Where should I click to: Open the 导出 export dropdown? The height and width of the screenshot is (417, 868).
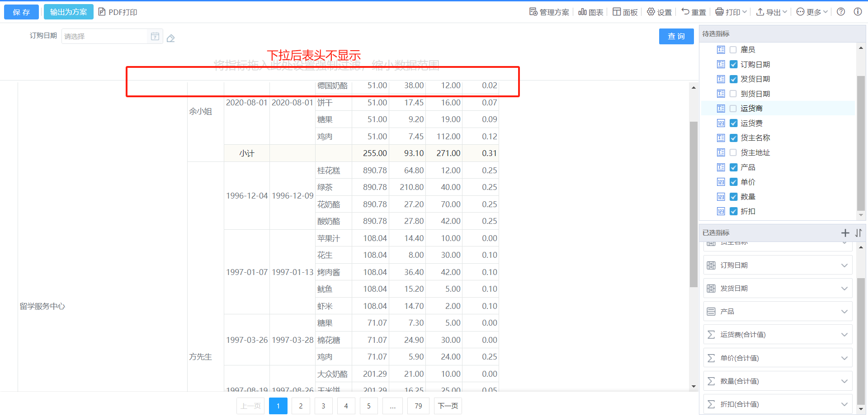coord(772,12)
